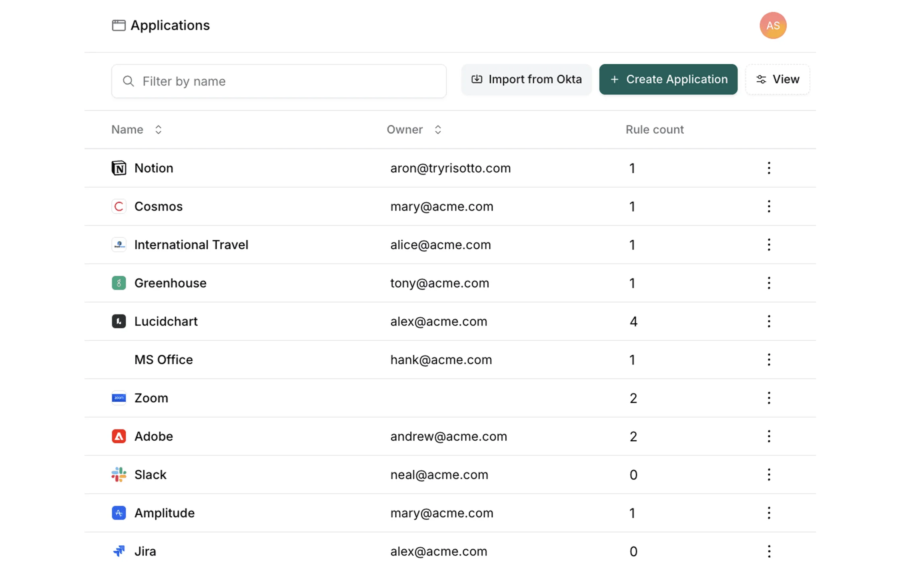Open three-dot menu for MS Office
This screenshot has width=900, height=588.
click(x=769, y=360)
